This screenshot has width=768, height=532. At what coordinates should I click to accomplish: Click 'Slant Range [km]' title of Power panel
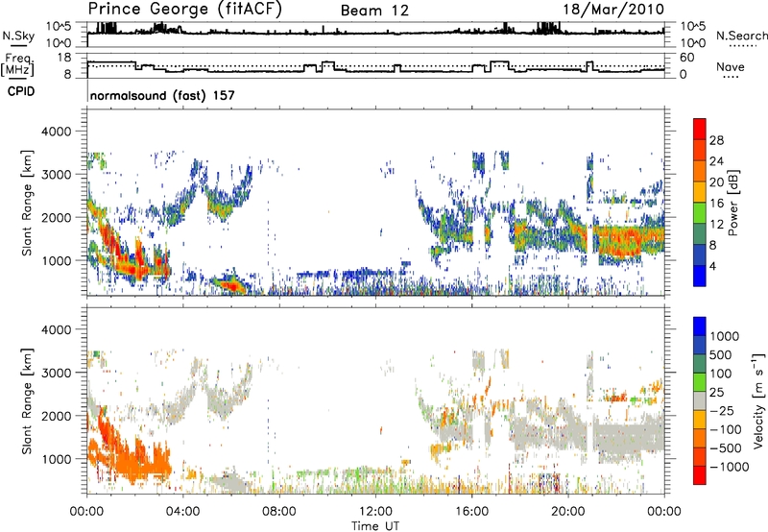(x=26, y=203)
